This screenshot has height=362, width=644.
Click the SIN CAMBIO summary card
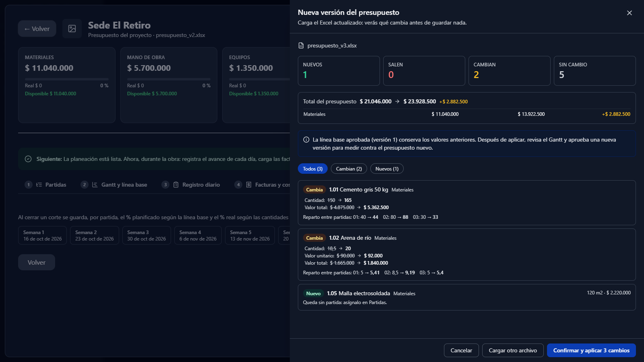click(595, 71)
